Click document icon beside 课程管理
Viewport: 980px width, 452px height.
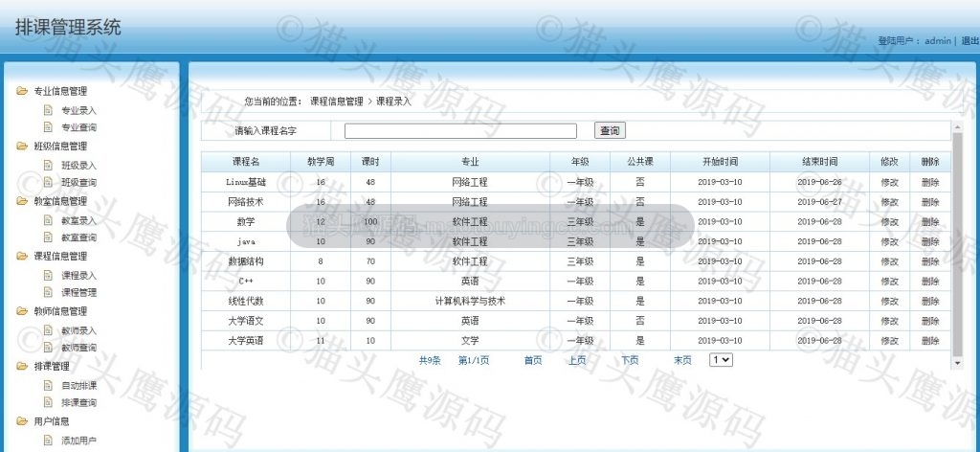[x=48, y=292]
